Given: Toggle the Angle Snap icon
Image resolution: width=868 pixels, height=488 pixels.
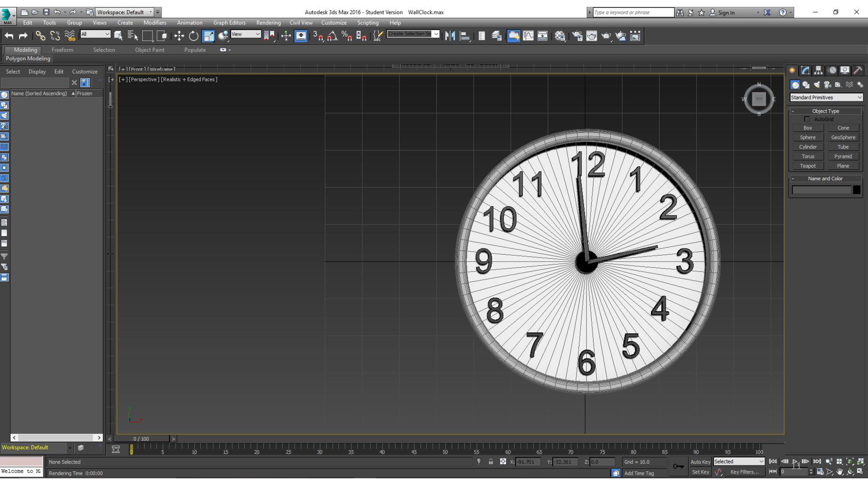Looking at the screenshot, I should coord(332,36).
